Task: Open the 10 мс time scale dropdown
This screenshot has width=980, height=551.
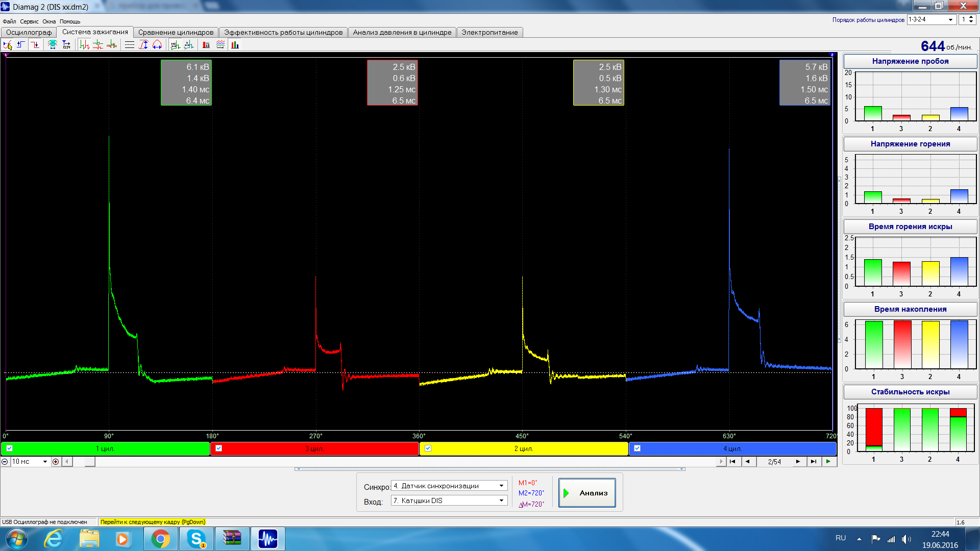Action: point(45,462)
